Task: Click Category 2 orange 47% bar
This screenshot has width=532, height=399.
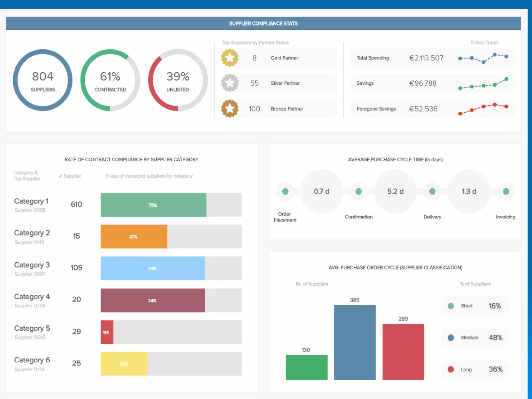Action: click(134, 237)
